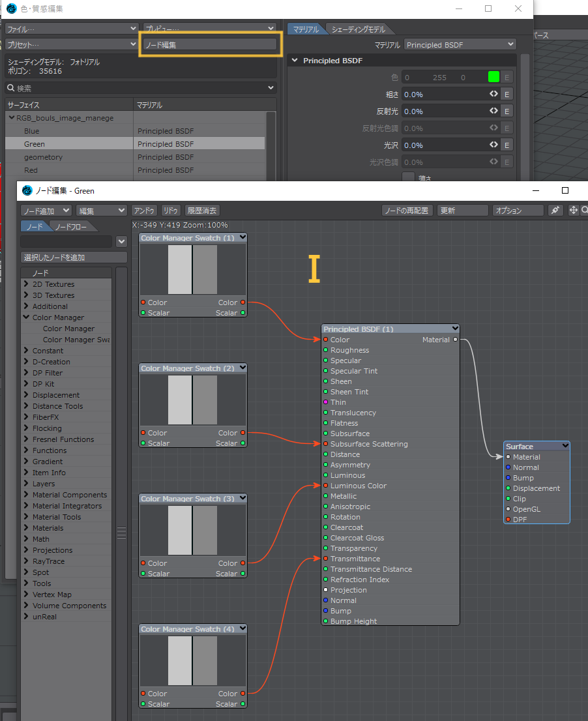Click Color output socket of Color Manager Swatch (1)
The height and width of the screenshot is (721, 588).
[x=243, y=302]
